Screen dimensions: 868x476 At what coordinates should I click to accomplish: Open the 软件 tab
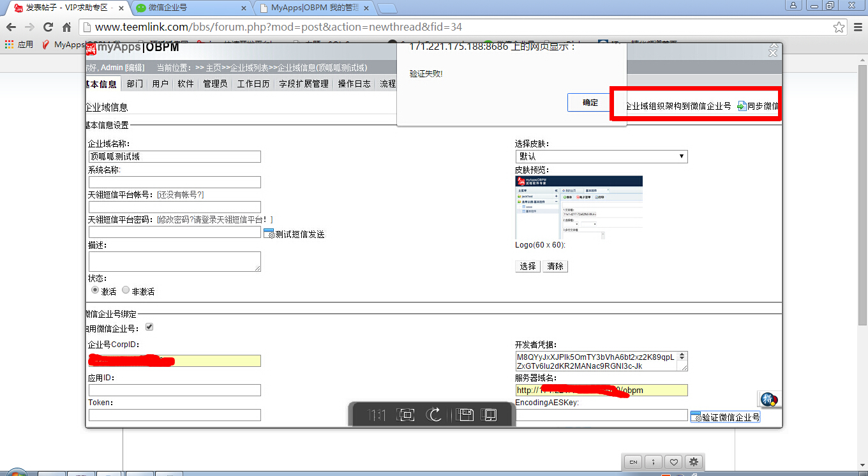[186, 84]
